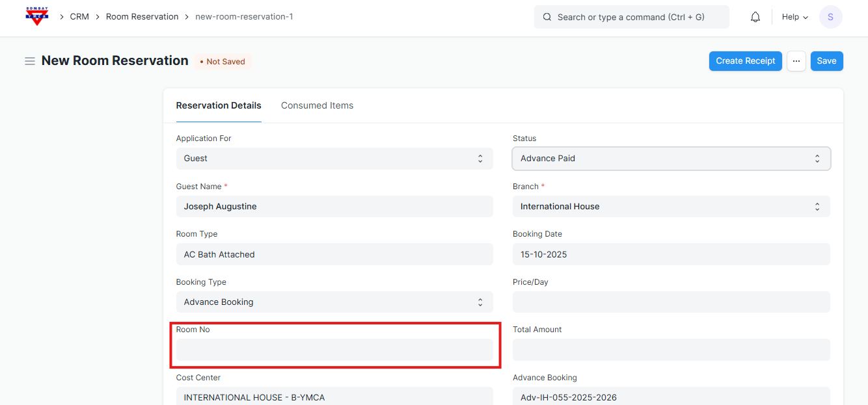Open the notifications bell icon
Image resolution: width=868 pixels, height=405 pixels.
point(755,17)
